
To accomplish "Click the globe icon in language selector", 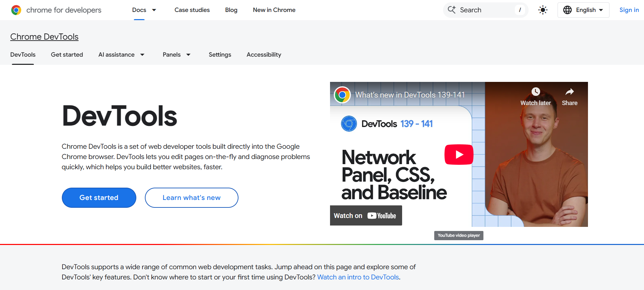I will point(567,10).
